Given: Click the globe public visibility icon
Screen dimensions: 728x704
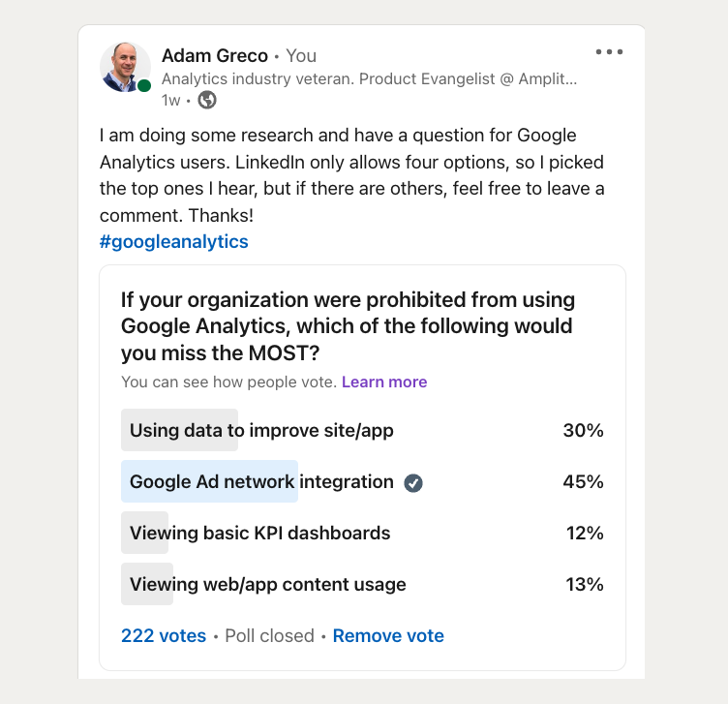Looking at the screenshot, I should click(207, 100).
